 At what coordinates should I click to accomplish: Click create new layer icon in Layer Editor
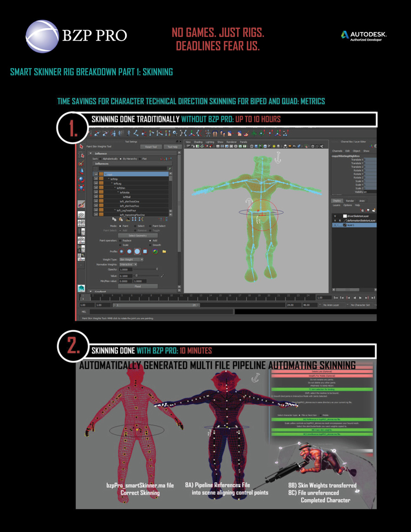coord(374,210)
